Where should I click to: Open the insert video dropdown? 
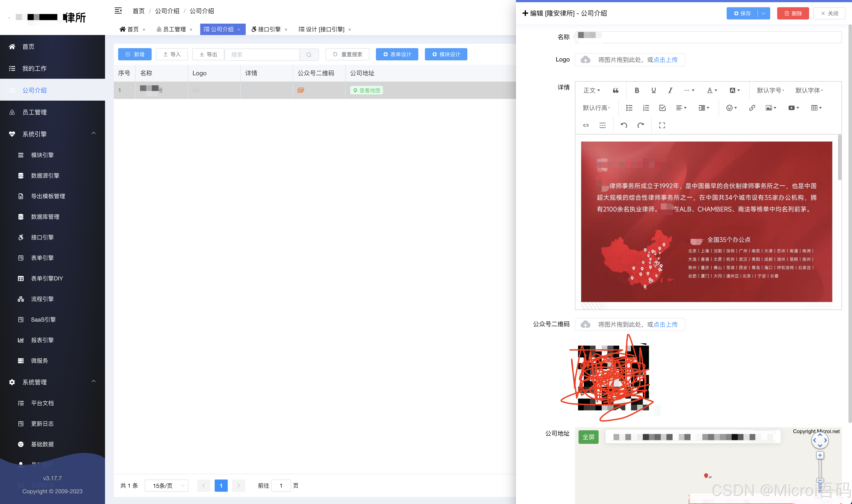pos(794,108)
